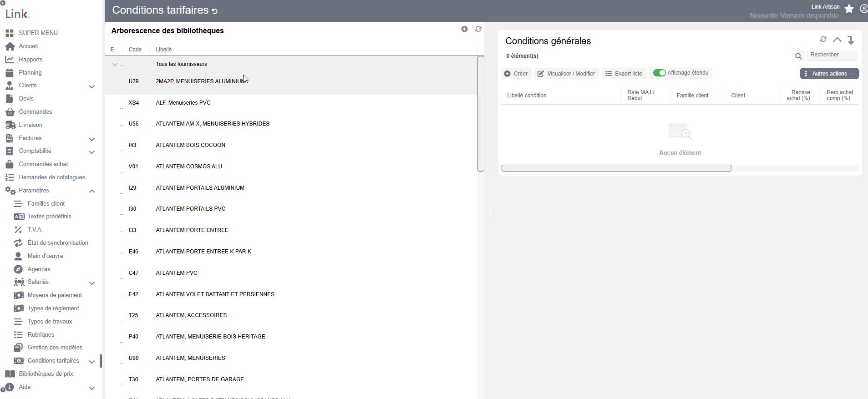Click the move-down arrow in Conditions générales

tap(851, 40)
